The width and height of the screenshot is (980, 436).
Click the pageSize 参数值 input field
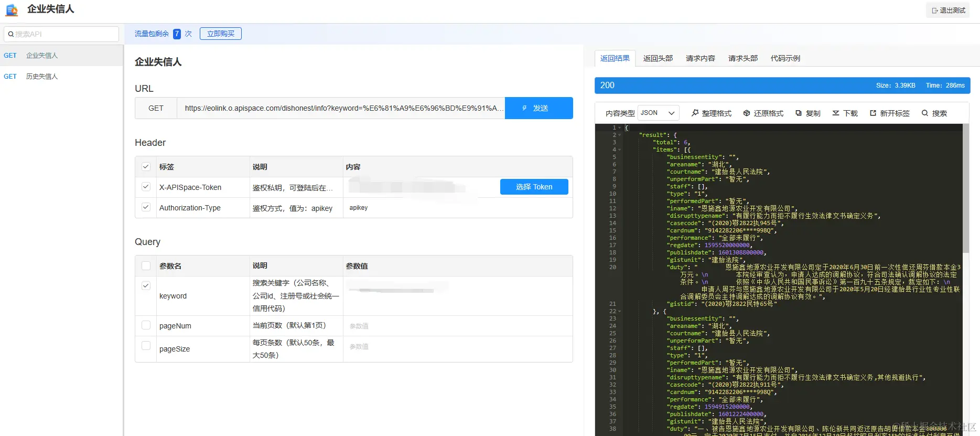tap(458, 346)
